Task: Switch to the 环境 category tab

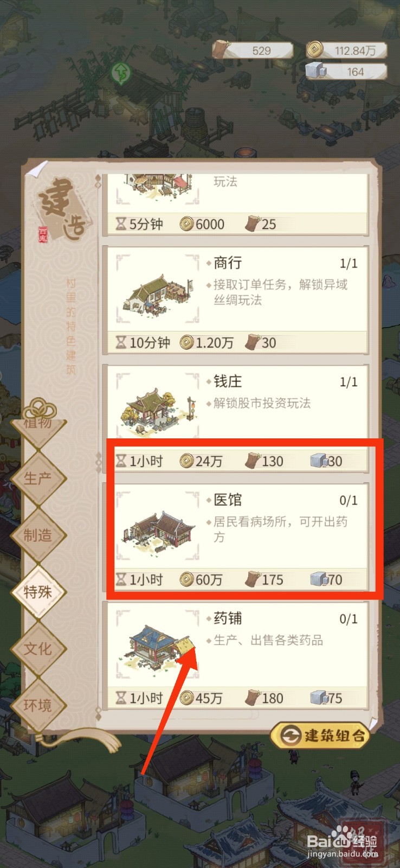Action: [38, 705]
